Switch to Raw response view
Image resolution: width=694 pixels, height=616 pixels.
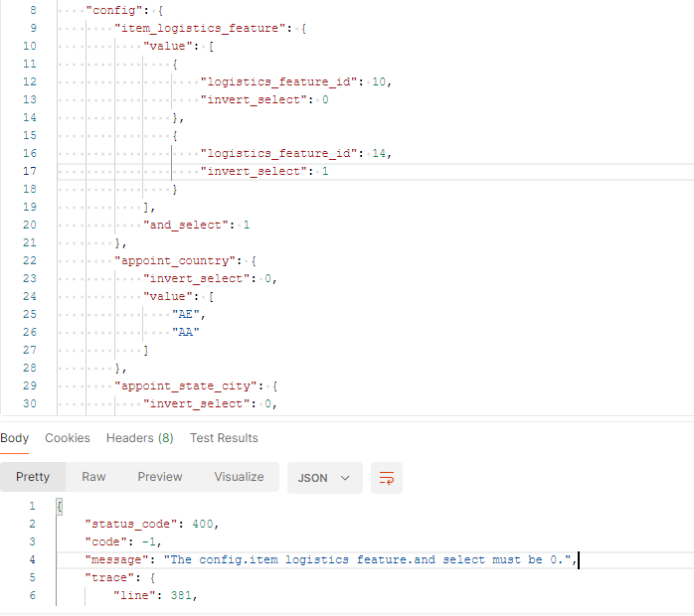(x=93, y=477)
